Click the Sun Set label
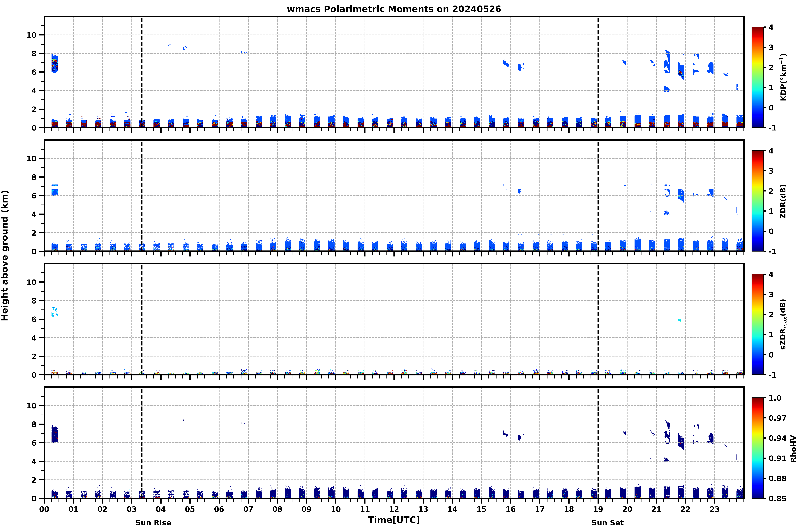802x532 pixels. [x=607, y=523]
